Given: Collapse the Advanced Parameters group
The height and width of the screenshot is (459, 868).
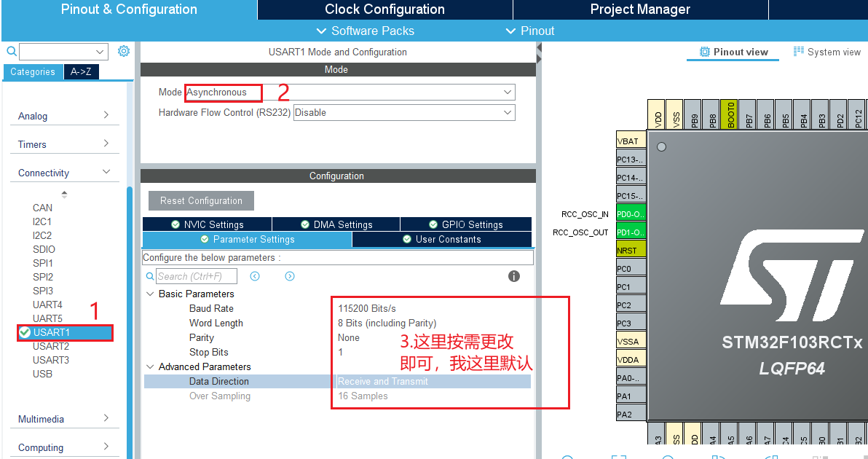Looking at the screenshot, I should click(150, 367).
